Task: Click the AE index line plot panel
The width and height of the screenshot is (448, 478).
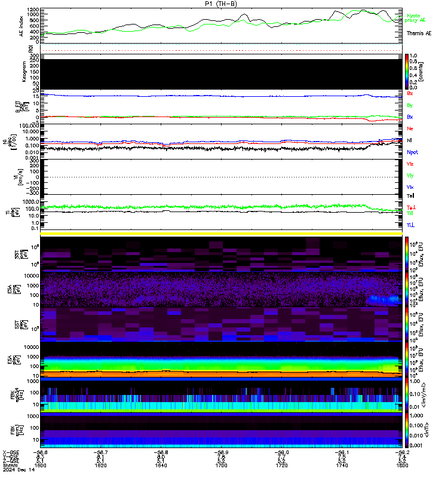Action: [x=221, y=26]
